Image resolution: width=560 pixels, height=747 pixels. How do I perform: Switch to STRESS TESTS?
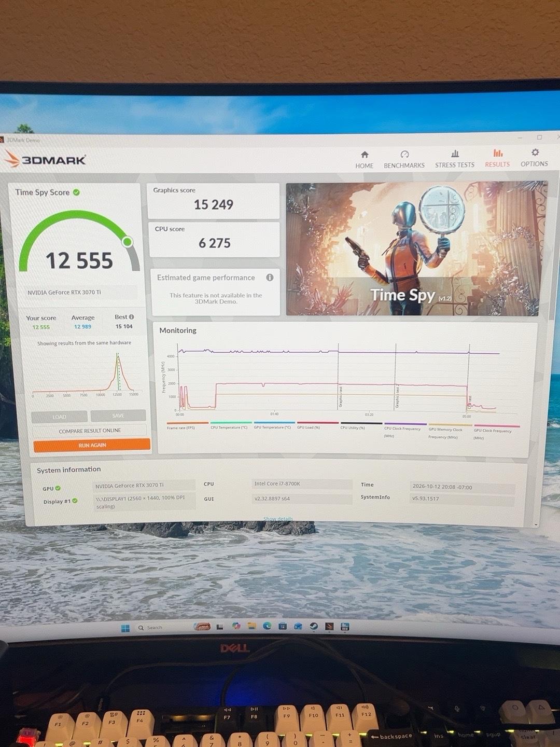click(455, 159)
